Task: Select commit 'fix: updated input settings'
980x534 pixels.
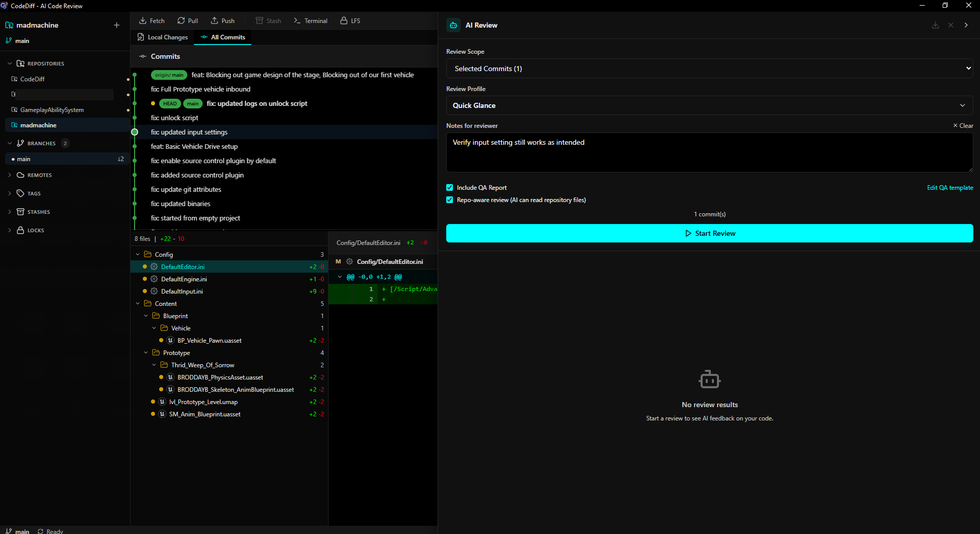Action: (x=284, y=132)
